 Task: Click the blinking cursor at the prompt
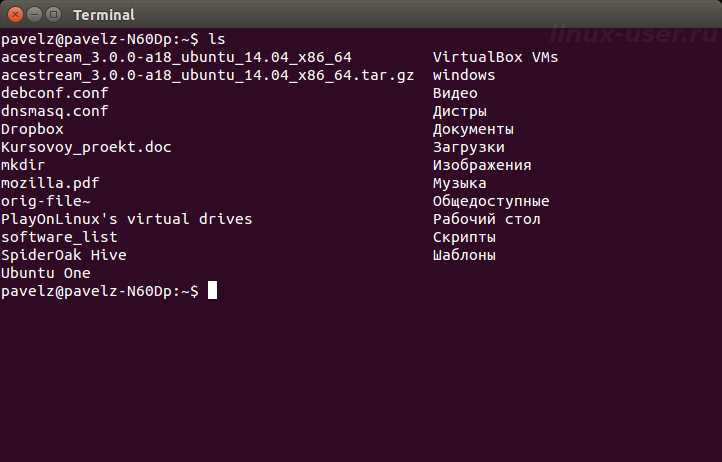[x=212, y=290]
